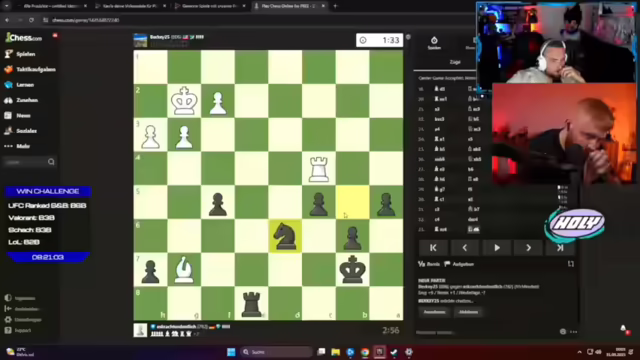Open the Windows Start menu
This screenshot has width=640, height=360.
click(231, 352)
